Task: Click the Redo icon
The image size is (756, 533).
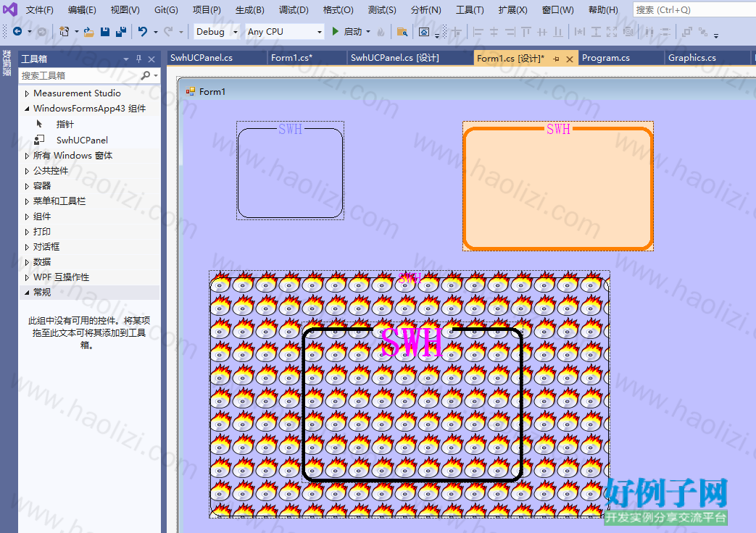Action: coord(168,32)
